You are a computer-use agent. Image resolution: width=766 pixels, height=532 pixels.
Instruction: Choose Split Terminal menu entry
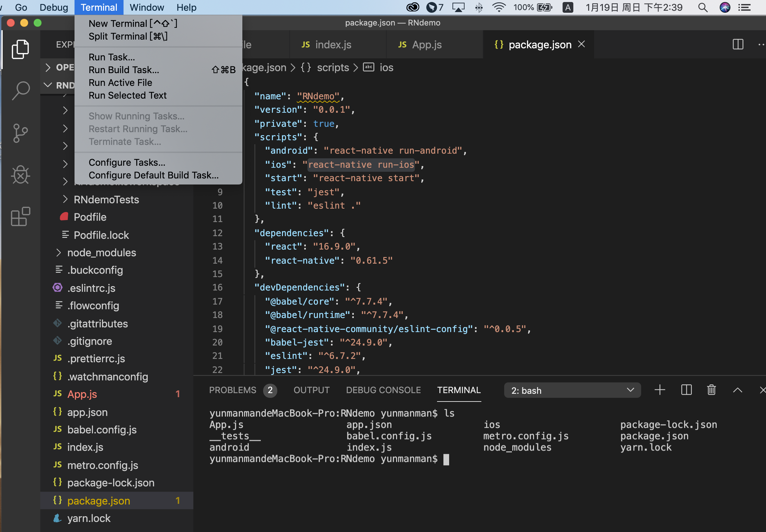[158, 36]
